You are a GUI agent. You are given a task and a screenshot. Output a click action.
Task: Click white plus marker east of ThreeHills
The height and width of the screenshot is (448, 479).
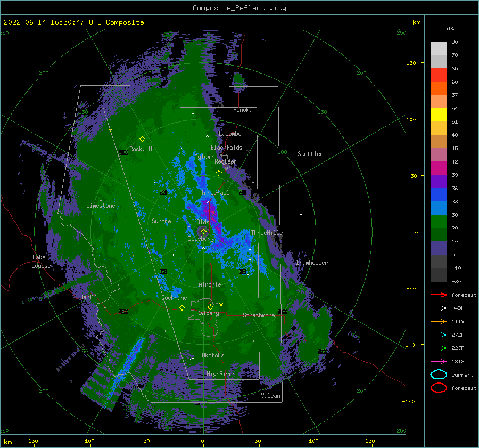301,214
